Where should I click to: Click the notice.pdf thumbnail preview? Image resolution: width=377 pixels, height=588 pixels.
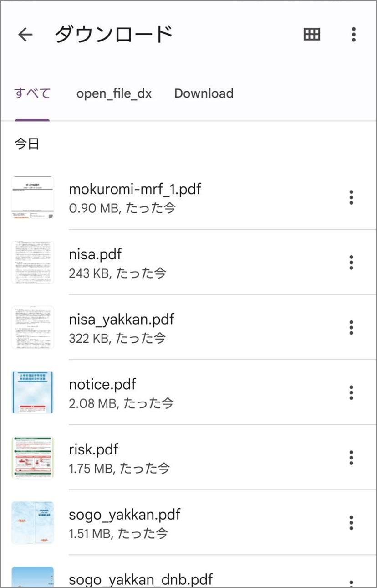coord(32,392)
